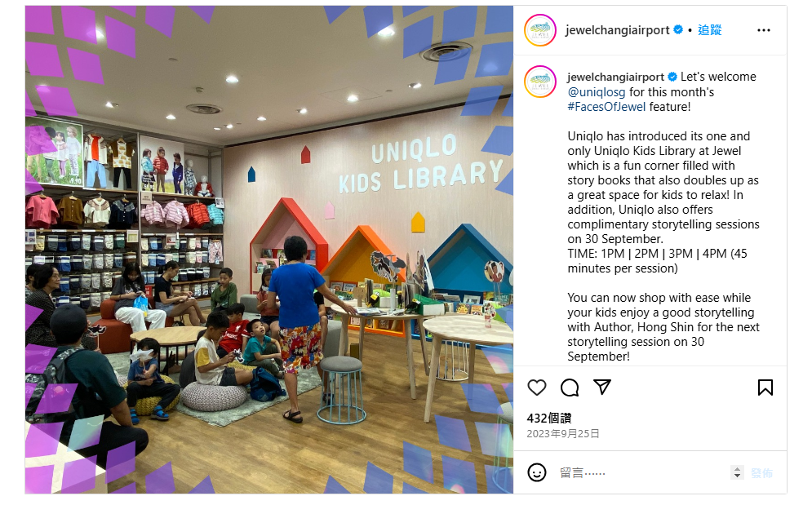Share the post using the paper plane icon

click(602, 387)
